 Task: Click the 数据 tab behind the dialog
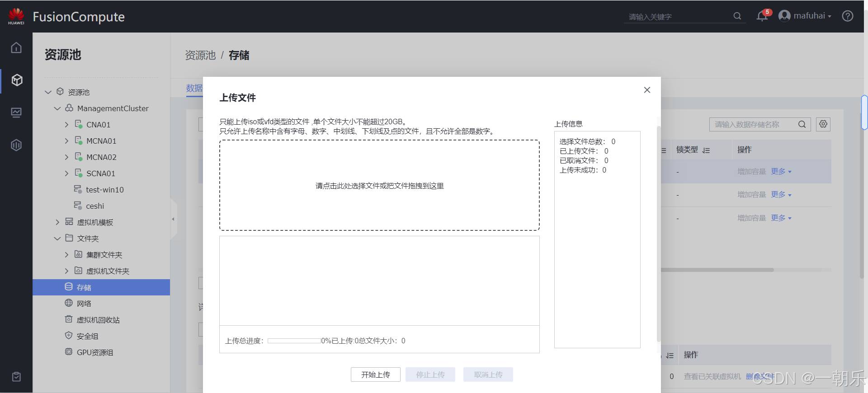pos(194,88)
